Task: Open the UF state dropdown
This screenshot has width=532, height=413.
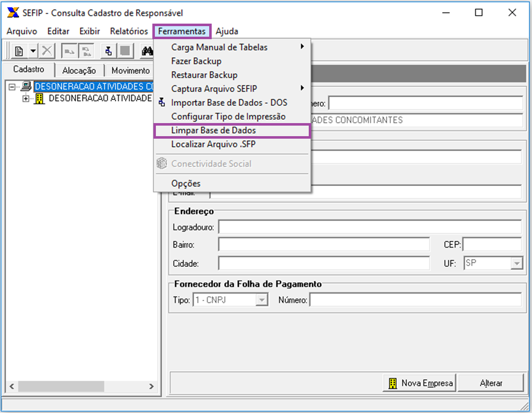Action: pos(516,263)
